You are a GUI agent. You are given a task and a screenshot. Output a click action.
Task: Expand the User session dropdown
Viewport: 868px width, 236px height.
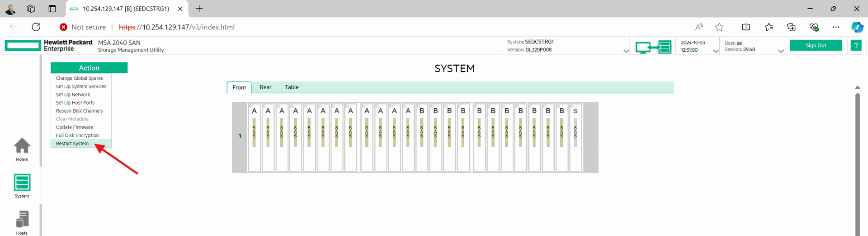click(x=781, y=51)
